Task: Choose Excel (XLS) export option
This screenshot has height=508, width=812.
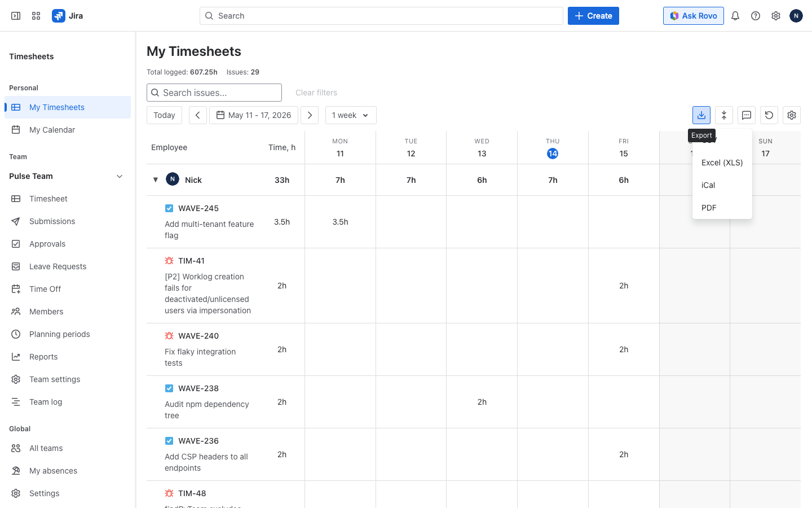Action: (722, 163)
